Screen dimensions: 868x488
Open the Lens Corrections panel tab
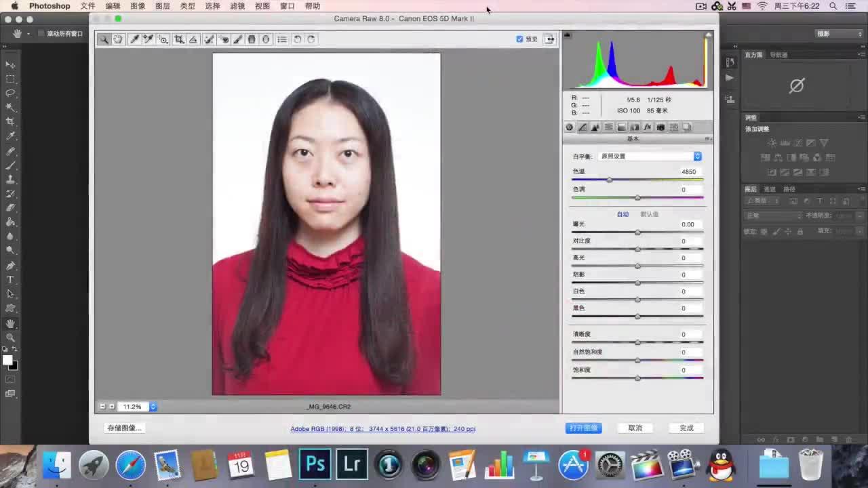coord(635,127)
